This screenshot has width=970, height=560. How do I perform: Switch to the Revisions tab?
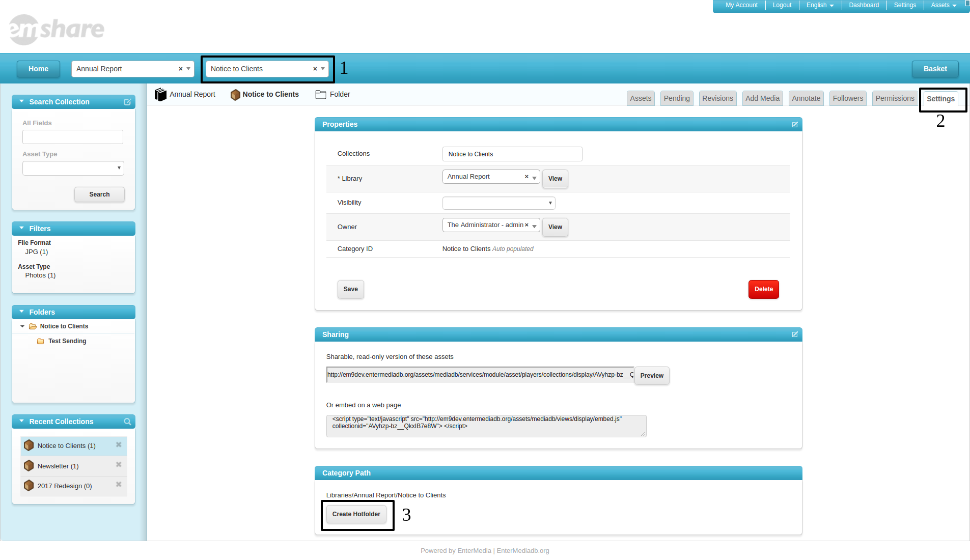[717, 99]
